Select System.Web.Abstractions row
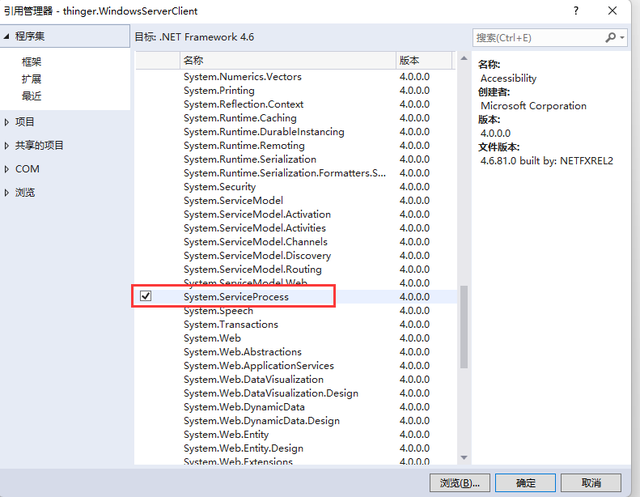This screenshot has width=640, height=497. (x=296, y=352)
